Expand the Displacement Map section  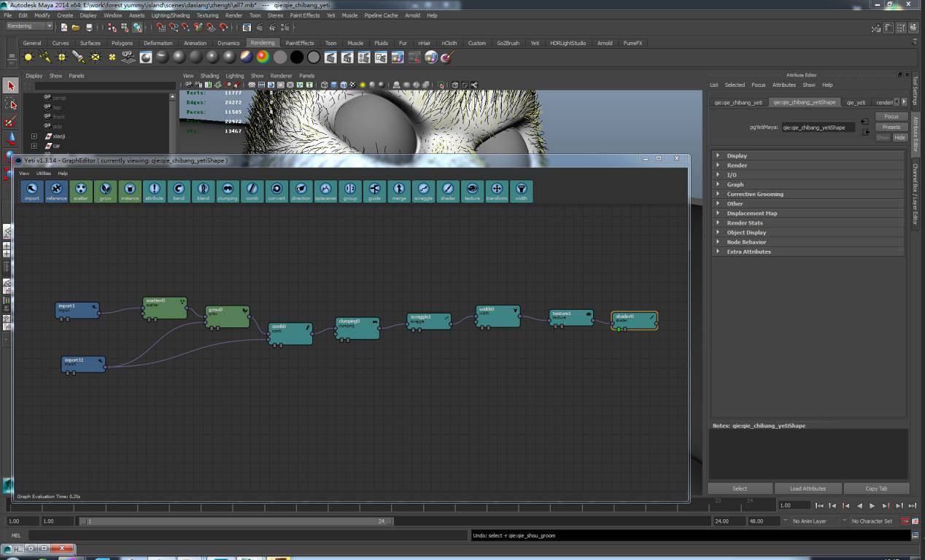809,213
